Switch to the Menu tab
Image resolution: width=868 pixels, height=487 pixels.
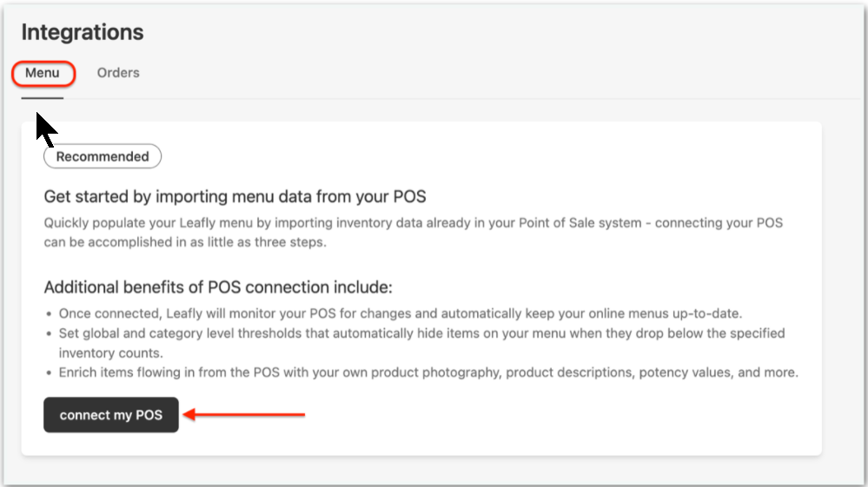tap(43, 73)
